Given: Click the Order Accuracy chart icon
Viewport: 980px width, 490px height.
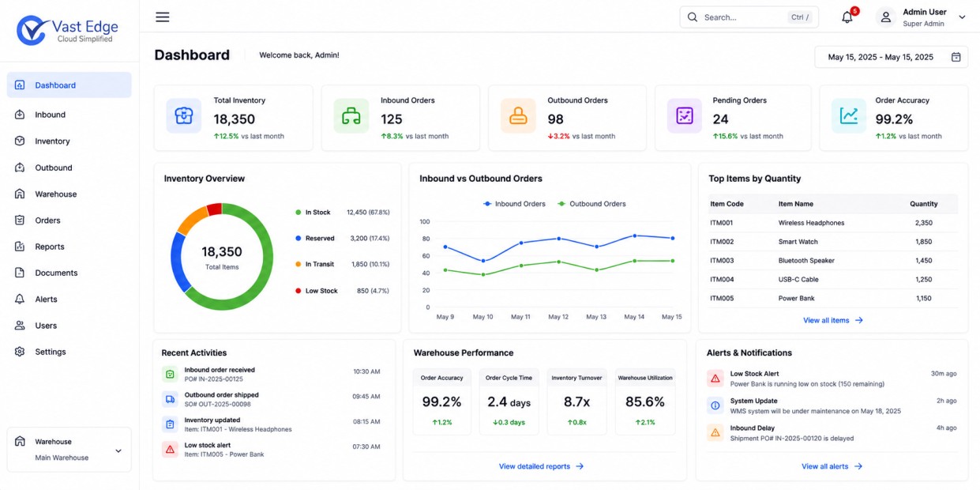Looking at the screenshot, I should click(849, 116).
